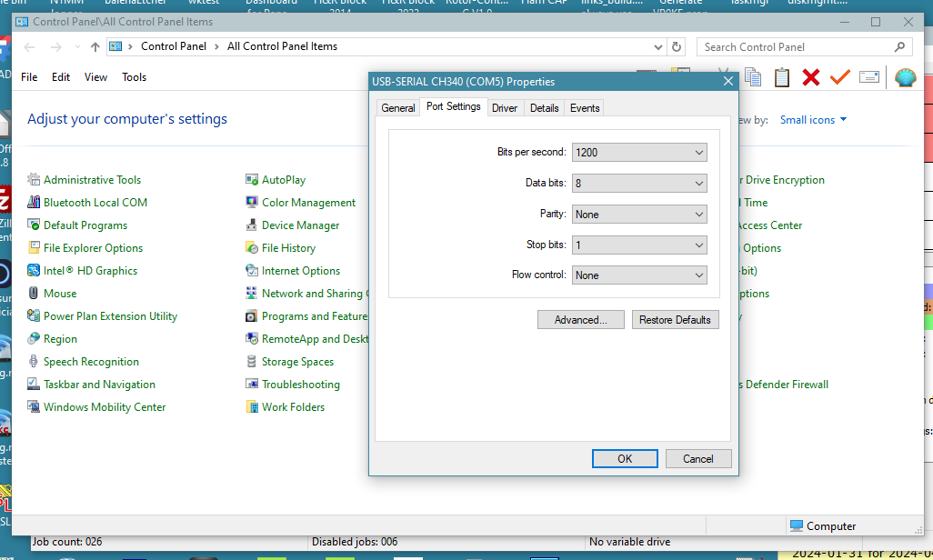This screenshot has width=933, height=560.
Task: Click the orange checkmark toolbar icon
Action: (x=839, y=77)
